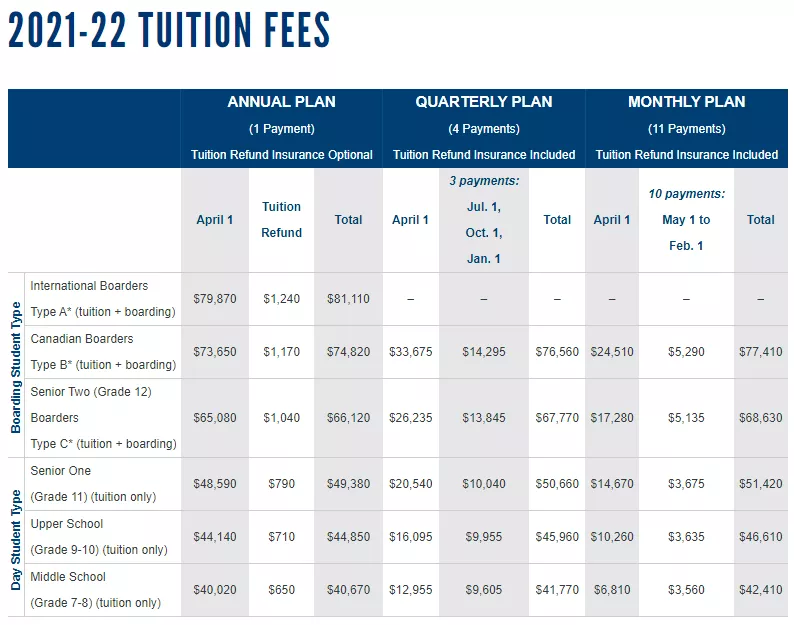The height and width of the screenshot is (625, 794).
Task: Click the 10 payments May 1 to Feb. 1 subheader
Action: pyautogui.click(x=687, y=220)
